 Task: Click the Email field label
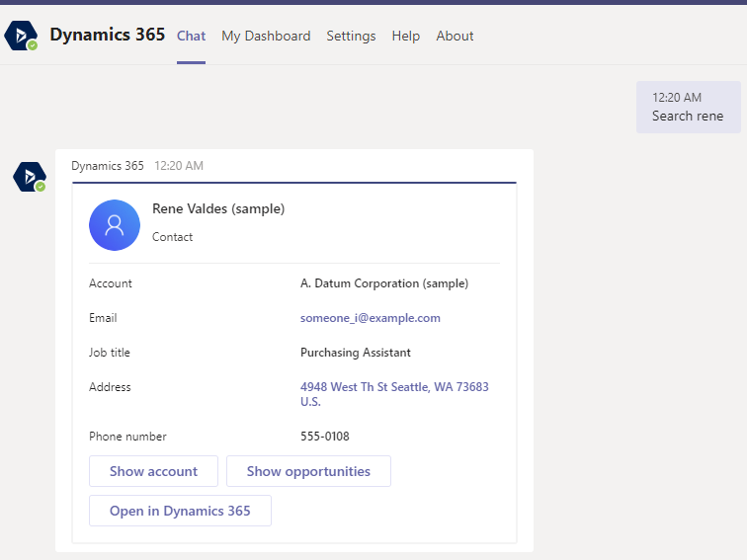tap(103, 318)
